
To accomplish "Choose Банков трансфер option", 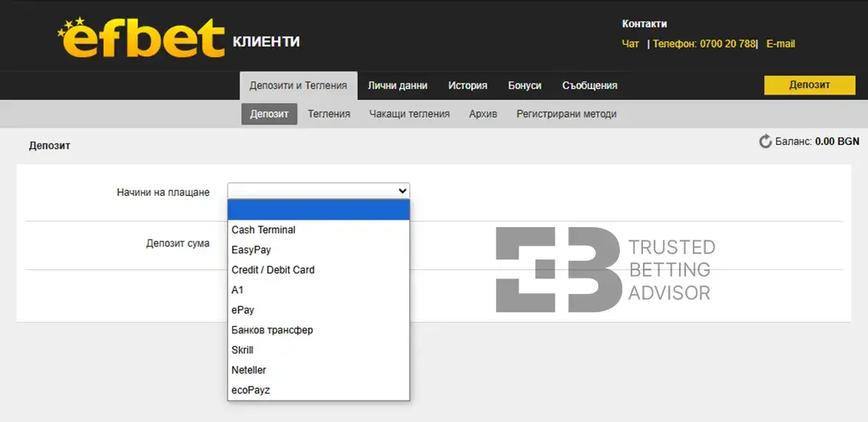I will coord(318,330).
